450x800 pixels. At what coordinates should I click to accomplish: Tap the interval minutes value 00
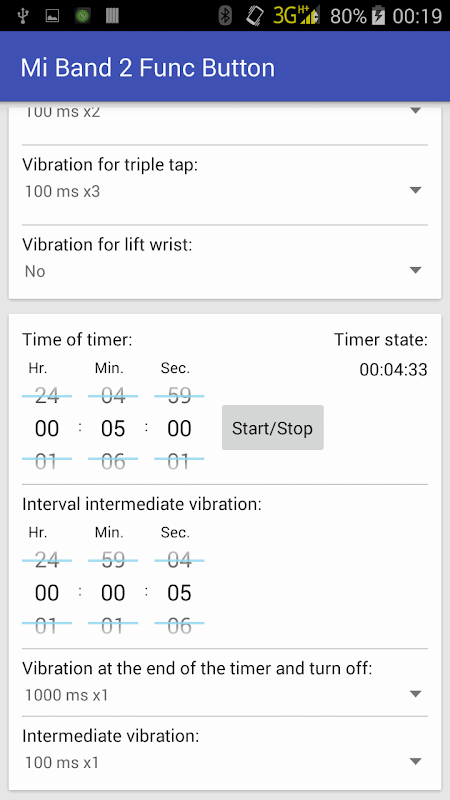[x=113, y=593]
